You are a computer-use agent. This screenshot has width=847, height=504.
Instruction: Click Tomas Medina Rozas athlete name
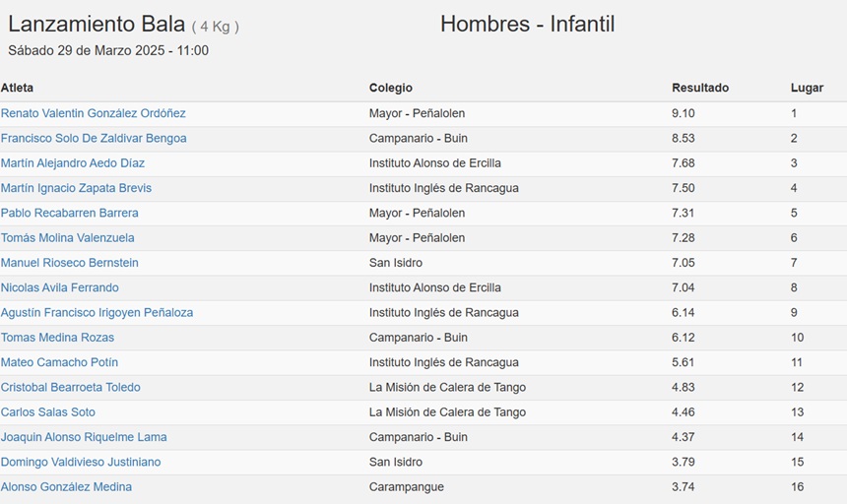point(57,338)
